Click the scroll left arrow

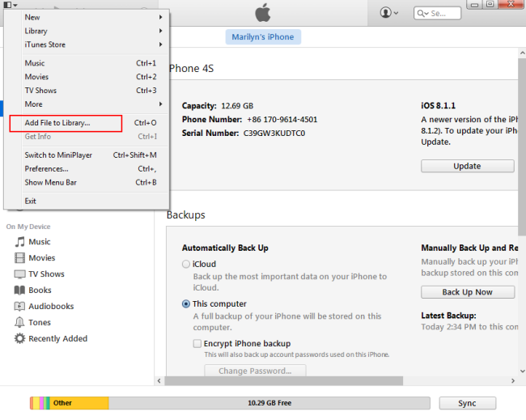coord(159,380)
